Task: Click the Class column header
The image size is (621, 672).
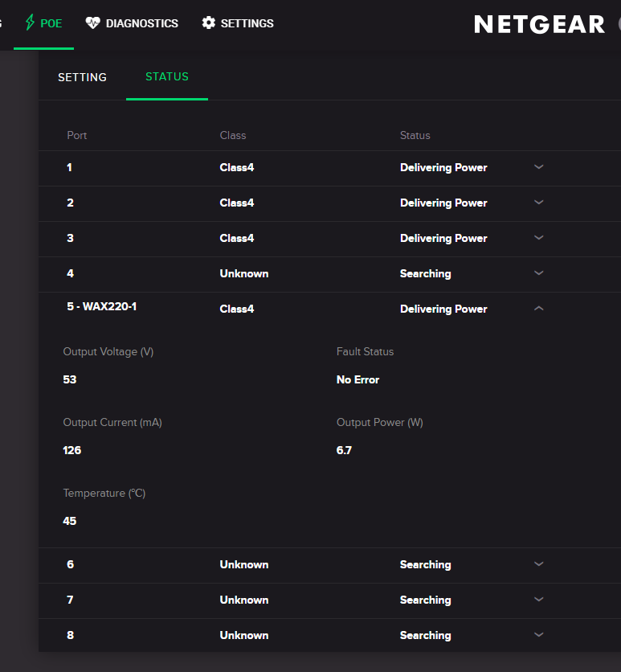Action: (233, 135)
